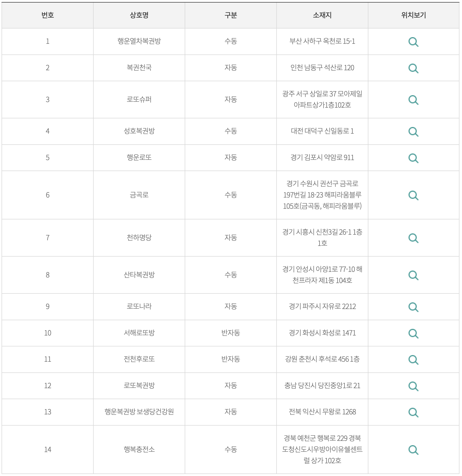This screenshot has height=476, width=462.
Task: Open location view for 복권천국
Action: point(413,68)
